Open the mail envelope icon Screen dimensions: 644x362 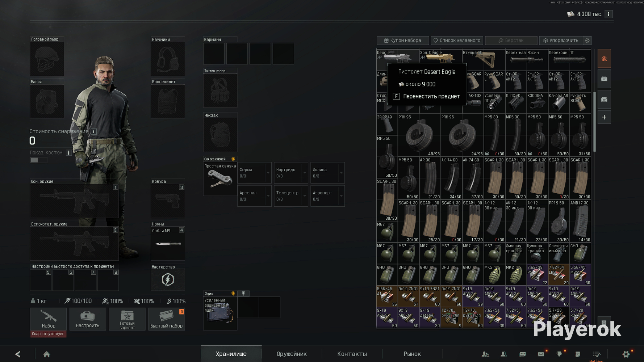pyautogui.click(x=541, y=354)
